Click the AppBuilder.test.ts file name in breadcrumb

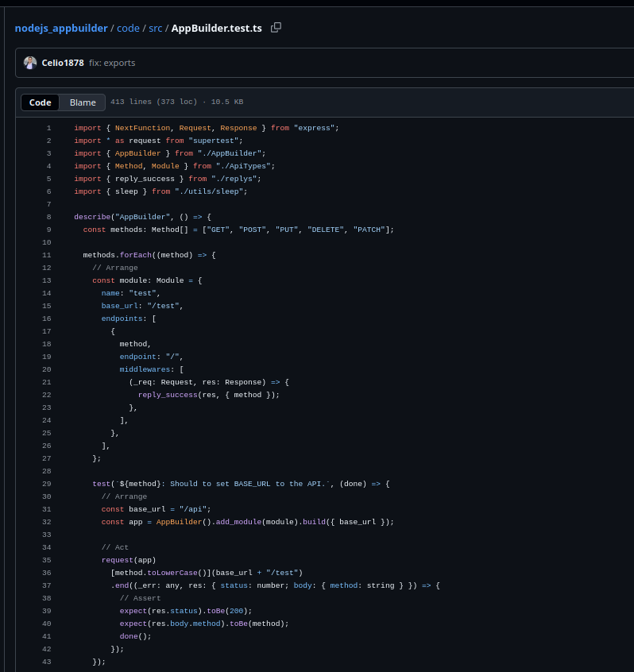[x=216, y=28]
